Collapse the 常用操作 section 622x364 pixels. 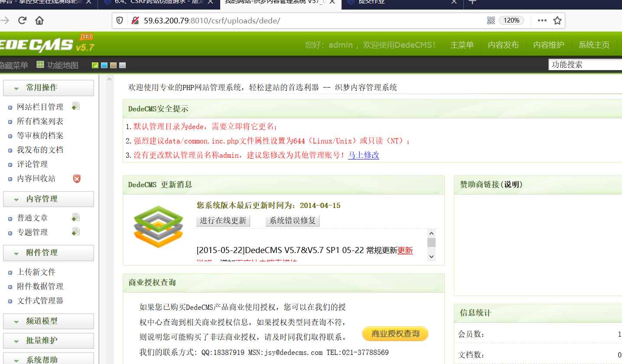click(x=48, y=88)
